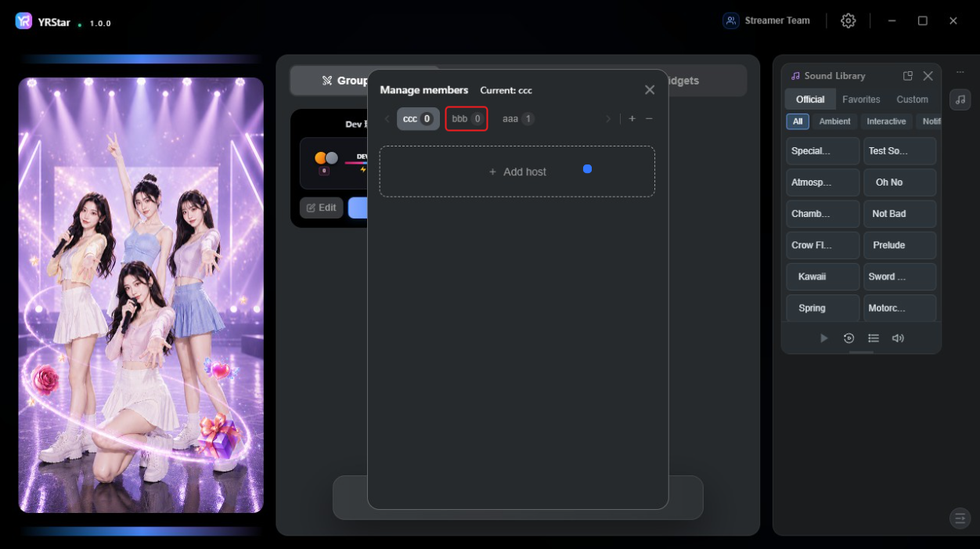Play the Prelude sound

pos(899,245)
